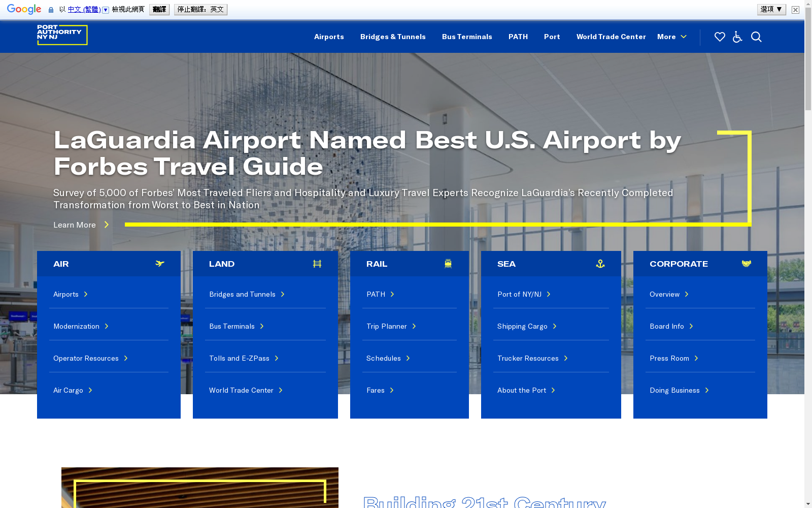Screen dimensions: 812x508
Task: Open Trucker Resources link
Action: click(533, 358)
